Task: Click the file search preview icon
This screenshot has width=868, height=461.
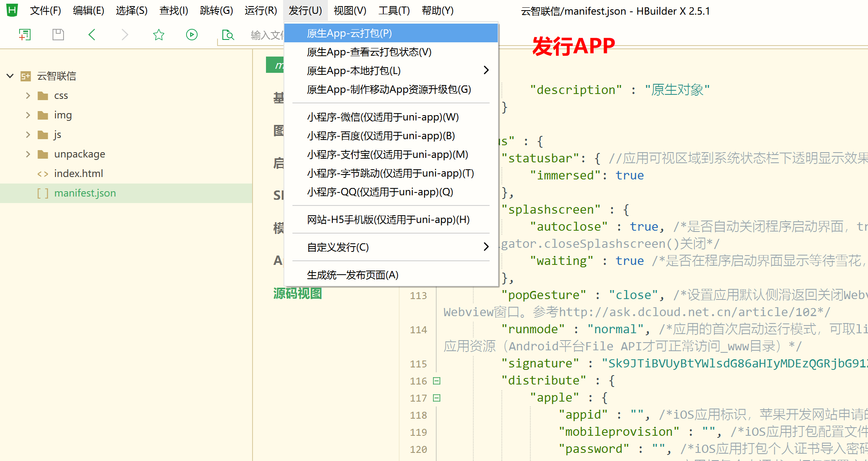Action: point(228,35)
